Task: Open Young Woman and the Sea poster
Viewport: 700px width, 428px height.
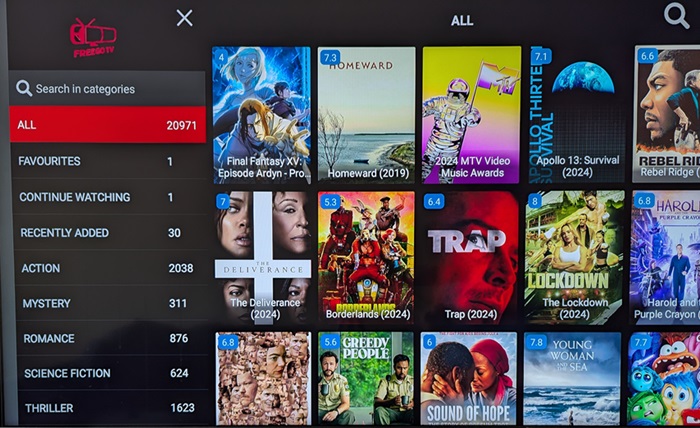Action: point(572,378)
